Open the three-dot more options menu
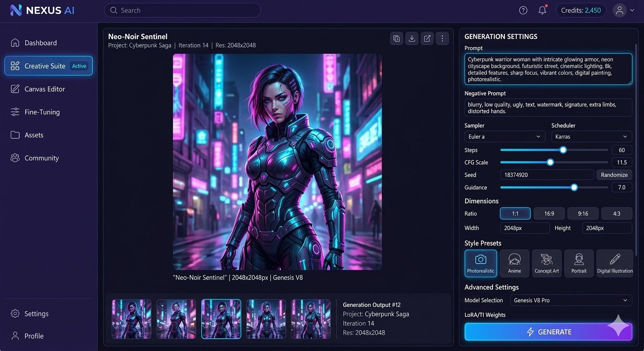Image resolution: width=644 pixels, height=351 pixels. [x=442, y=38]
